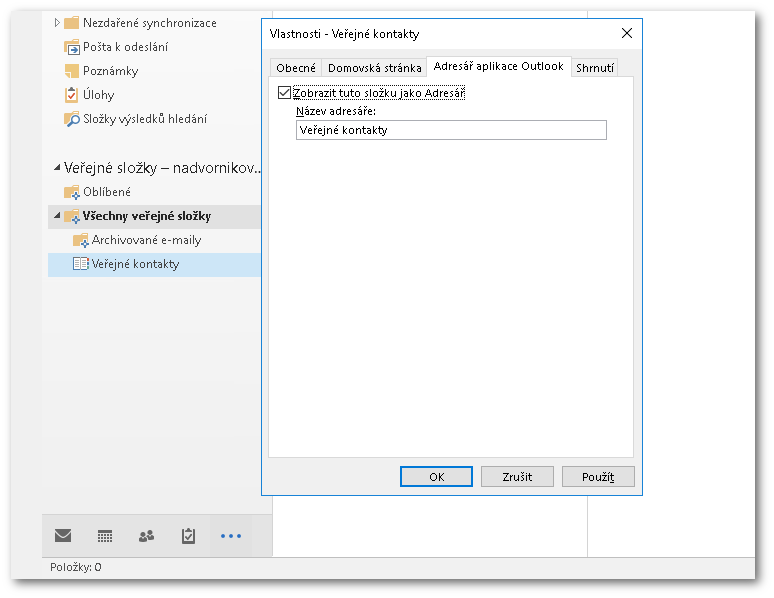Switch to Calendar view icon
Screen dimensions: 774x598
[105, 536]
